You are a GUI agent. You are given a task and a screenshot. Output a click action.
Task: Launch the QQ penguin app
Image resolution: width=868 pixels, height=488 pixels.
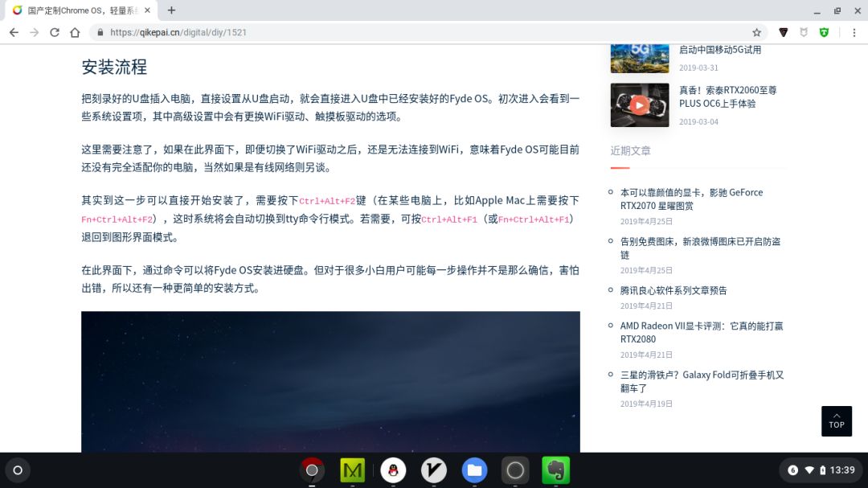[393, 470]
